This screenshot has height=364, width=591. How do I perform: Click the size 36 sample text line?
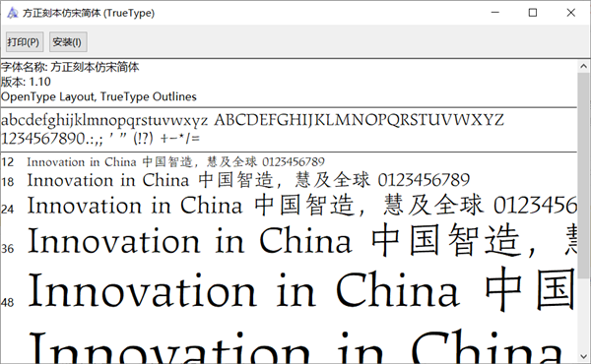click(302, 241)
